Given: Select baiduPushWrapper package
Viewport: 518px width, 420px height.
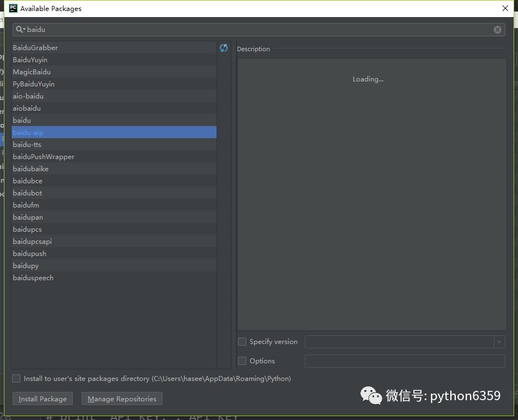Looking at the screenshot, I should pos(114,157).
